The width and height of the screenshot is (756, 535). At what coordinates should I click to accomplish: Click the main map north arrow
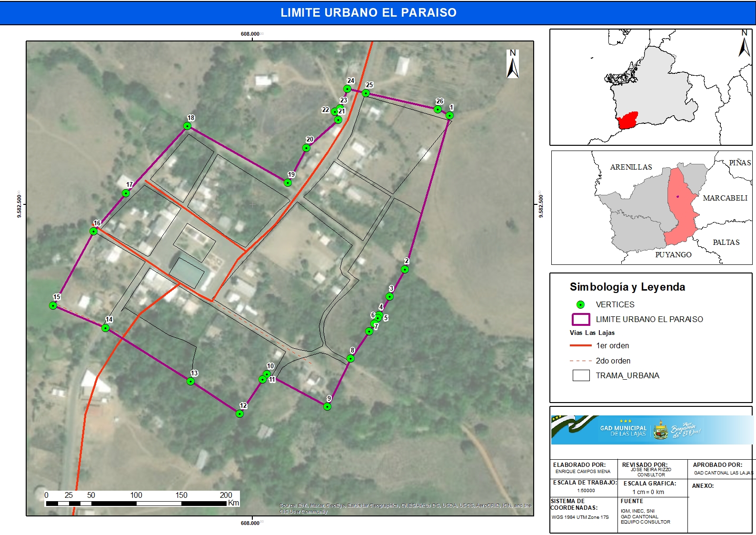512,64
